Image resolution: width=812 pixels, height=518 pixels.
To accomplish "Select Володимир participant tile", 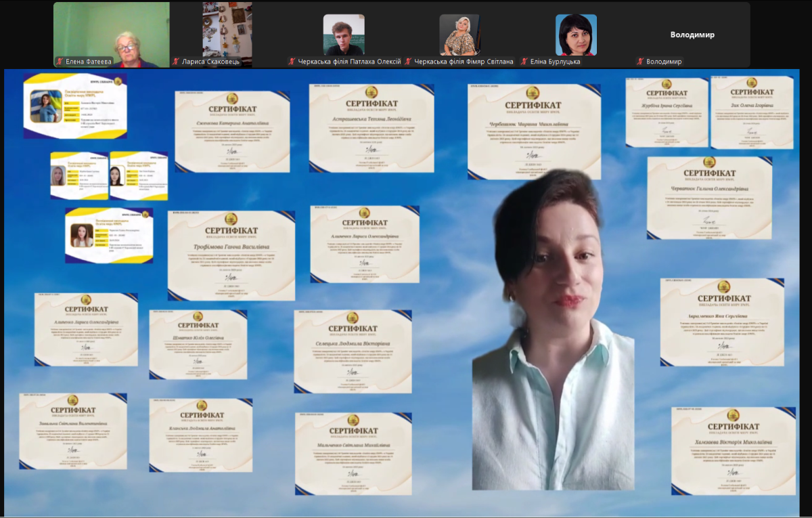I will [x=692, y=35].
